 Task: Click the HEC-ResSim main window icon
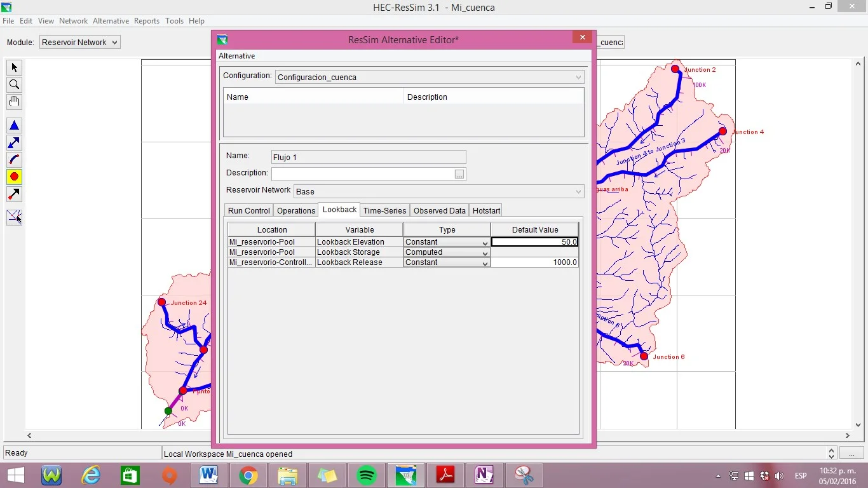(7, 7)
